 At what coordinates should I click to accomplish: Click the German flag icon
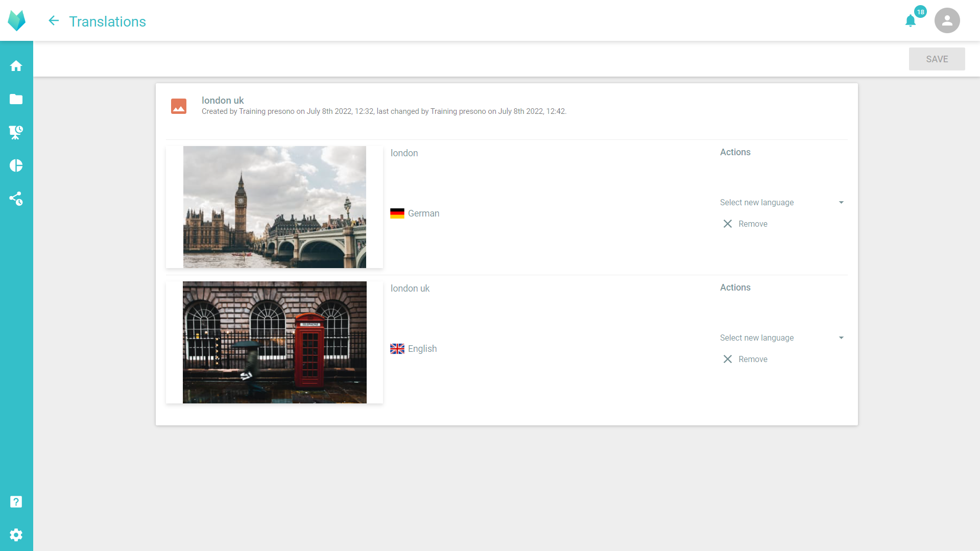point(397,213)
